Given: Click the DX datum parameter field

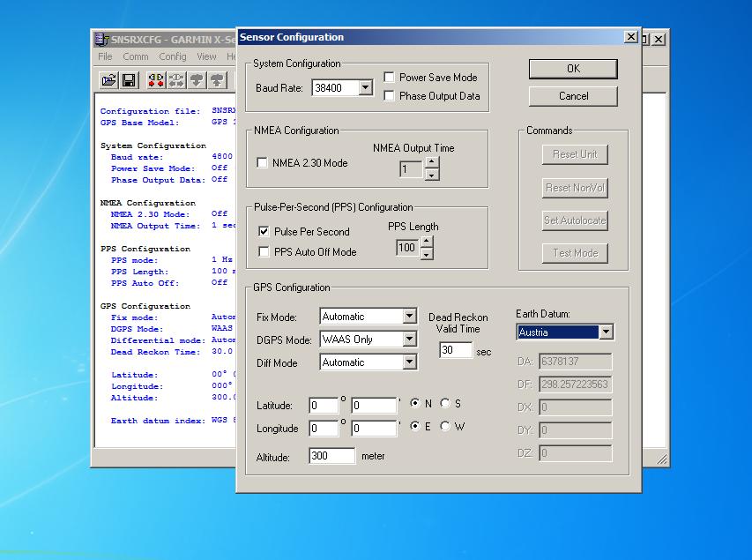Looking at the screenshot, I should click(x=576, y=407).
